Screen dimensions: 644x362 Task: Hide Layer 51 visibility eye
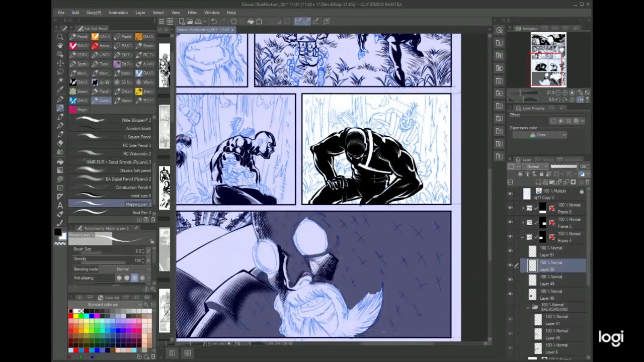[510, 251]
